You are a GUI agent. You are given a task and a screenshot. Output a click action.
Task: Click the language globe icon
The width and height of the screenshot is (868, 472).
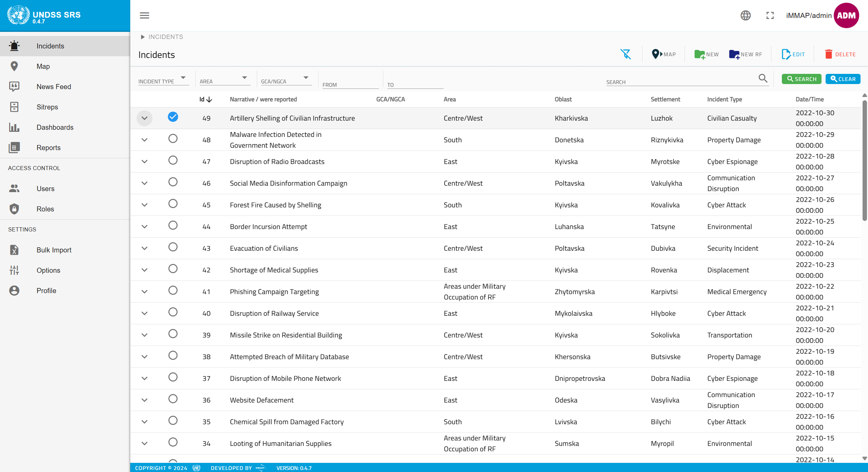(745, 15)
